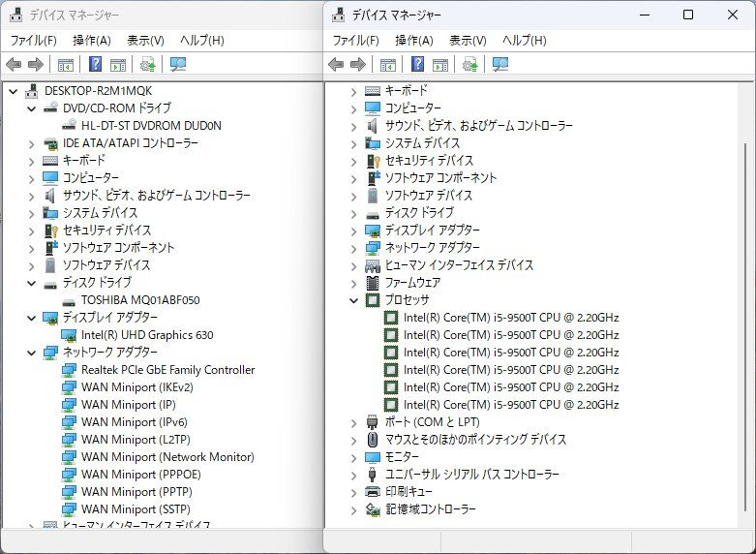Click ファームウェア category icon in right window

[x=373, y=283]
